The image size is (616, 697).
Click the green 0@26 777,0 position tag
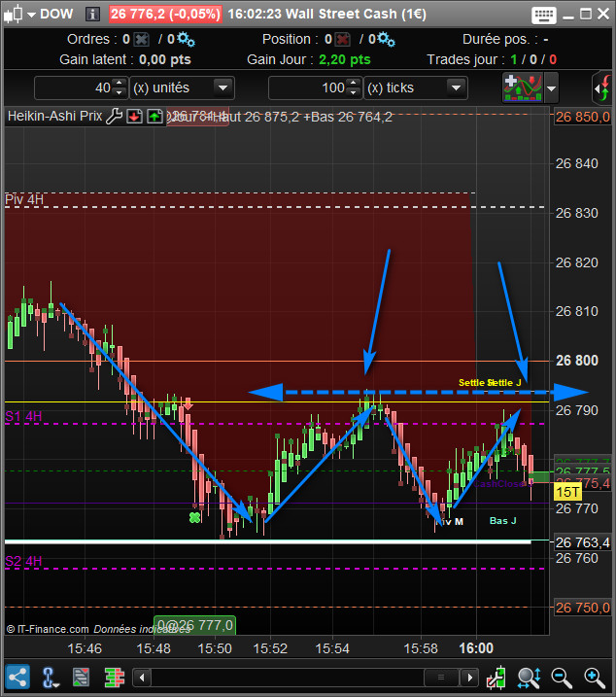[x=194, y=625]
